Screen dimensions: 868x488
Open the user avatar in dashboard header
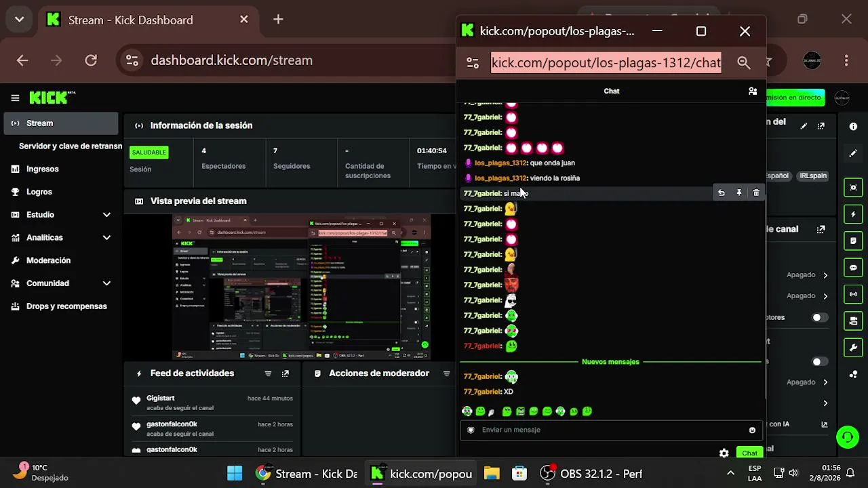(842, 98)
